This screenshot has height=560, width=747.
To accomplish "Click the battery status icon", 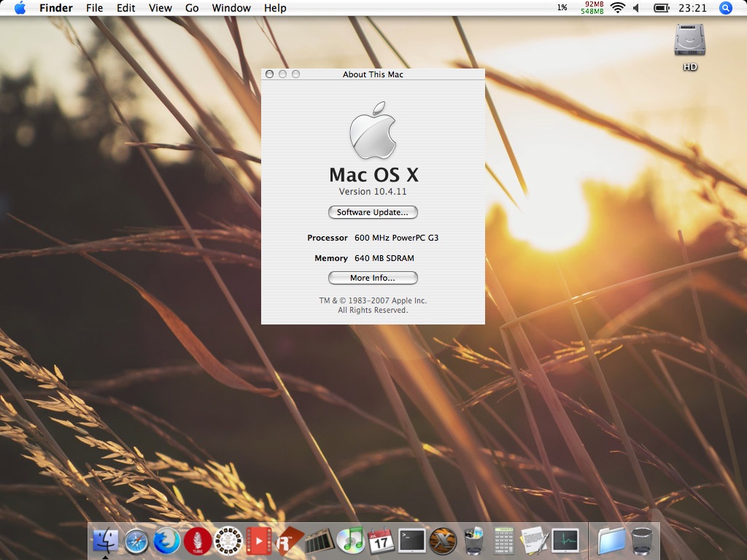I will (x=661, y=7).
